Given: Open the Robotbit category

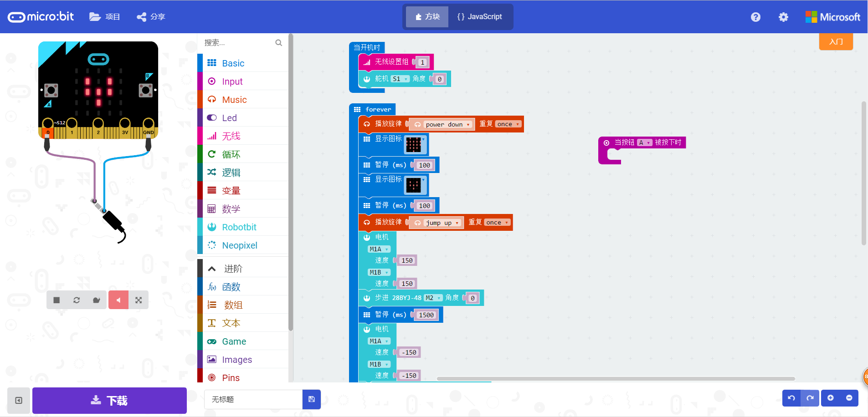Looking at the screenshot, I should [x=243, y=227].
